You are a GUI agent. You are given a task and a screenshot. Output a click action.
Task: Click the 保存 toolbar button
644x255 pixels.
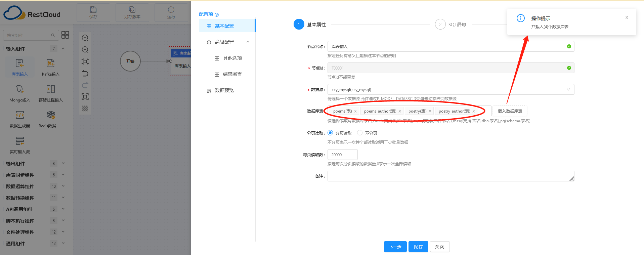pos(93,12)
